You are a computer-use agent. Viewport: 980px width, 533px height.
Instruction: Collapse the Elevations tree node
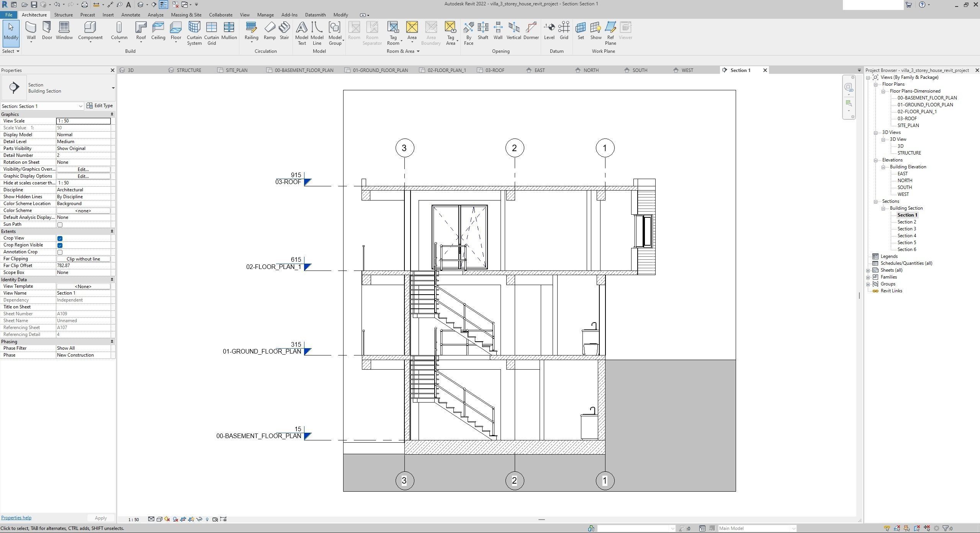pos(875,160)
